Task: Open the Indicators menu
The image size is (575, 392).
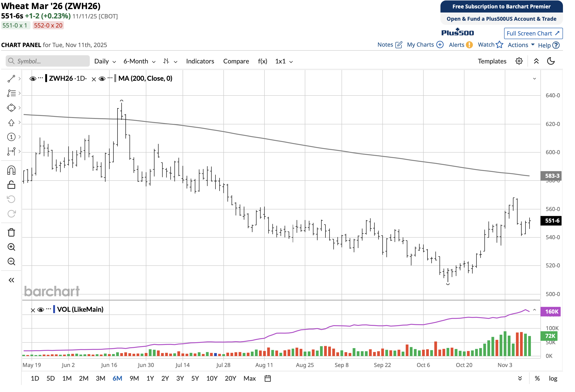Action: [200, 61]
